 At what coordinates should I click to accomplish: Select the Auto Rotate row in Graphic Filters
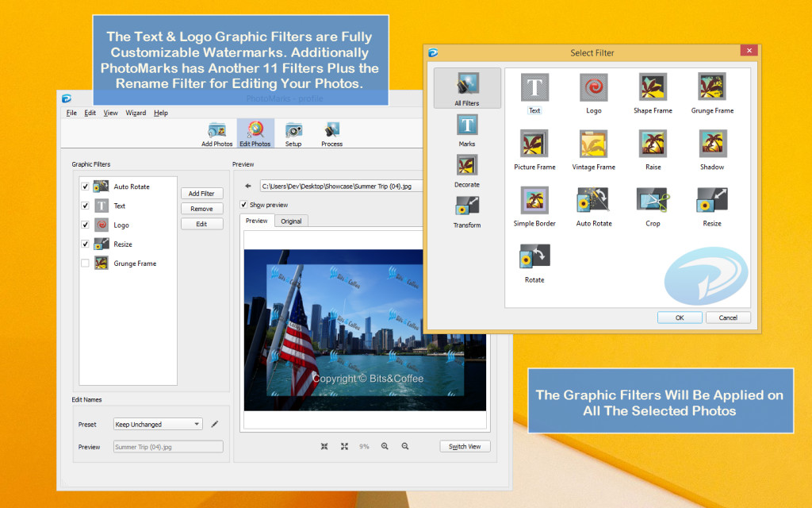[x=128, y=186]
